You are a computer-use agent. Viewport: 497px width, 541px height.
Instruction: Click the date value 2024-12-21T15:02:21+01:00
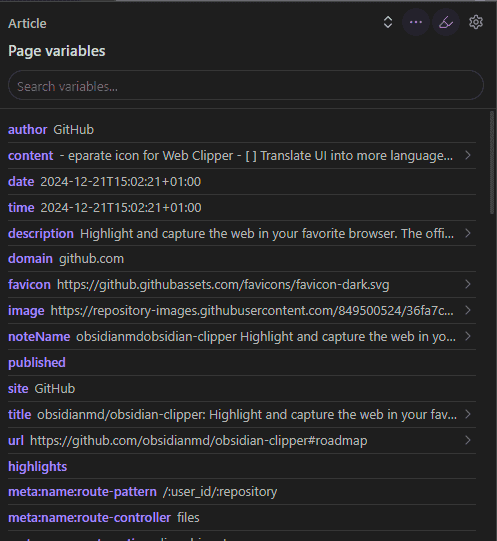pos(120,181)
